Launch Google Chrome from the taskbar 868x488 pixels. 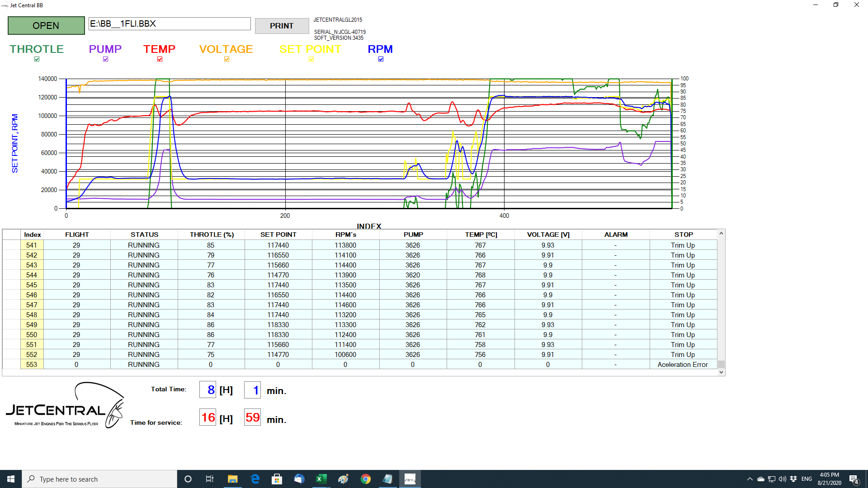coord(365,479)
